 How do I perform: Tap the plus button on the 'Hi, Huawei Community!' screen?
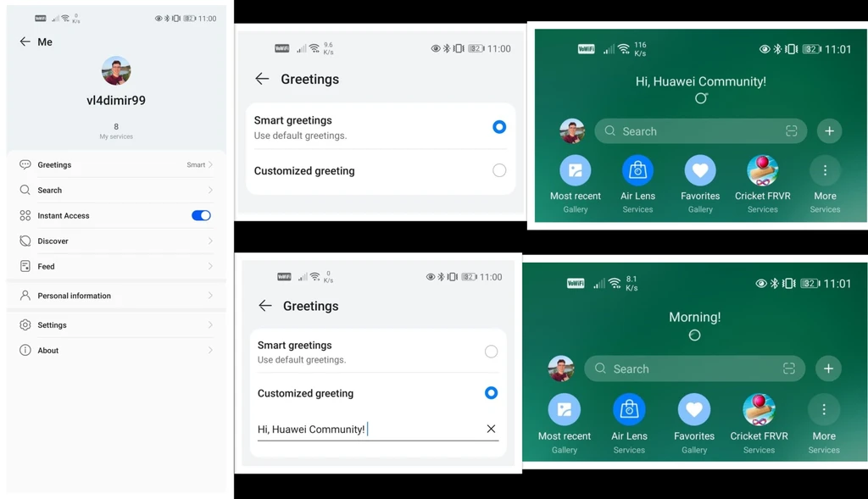[829, 131]
